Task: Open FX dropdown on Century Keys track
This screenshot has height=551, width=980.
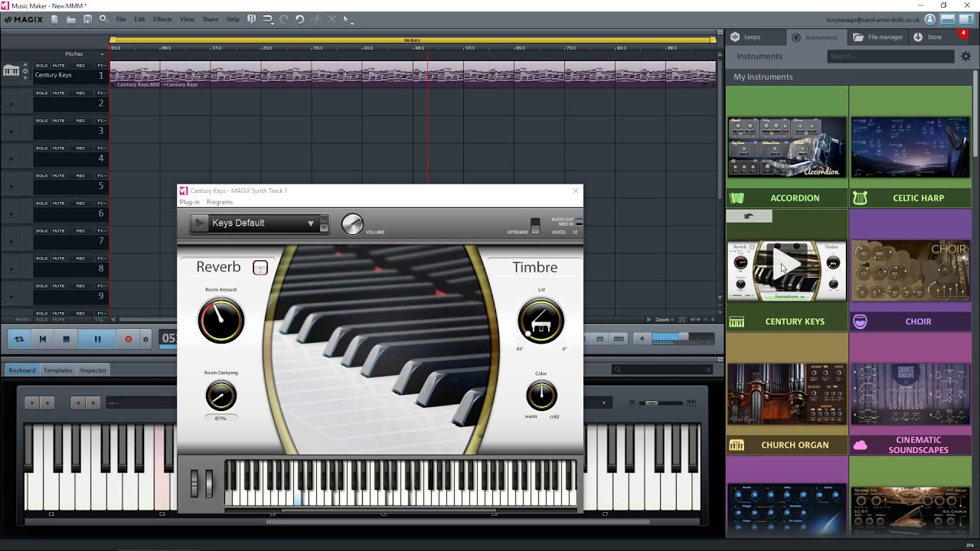Action: click(x=101, y=66)
